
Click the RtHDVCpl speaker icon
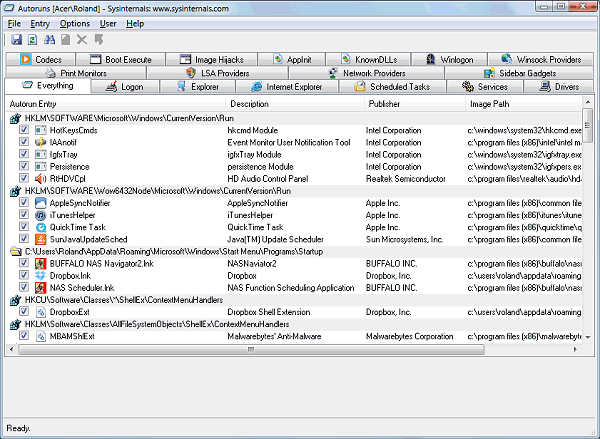pos(40,179)
